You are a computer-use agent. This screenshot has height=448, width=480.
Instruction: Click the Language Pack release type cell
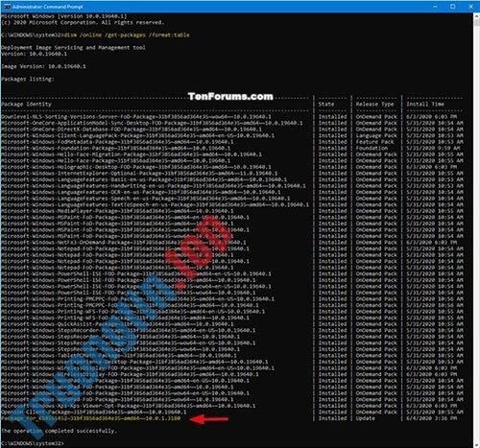click(376, 135)
